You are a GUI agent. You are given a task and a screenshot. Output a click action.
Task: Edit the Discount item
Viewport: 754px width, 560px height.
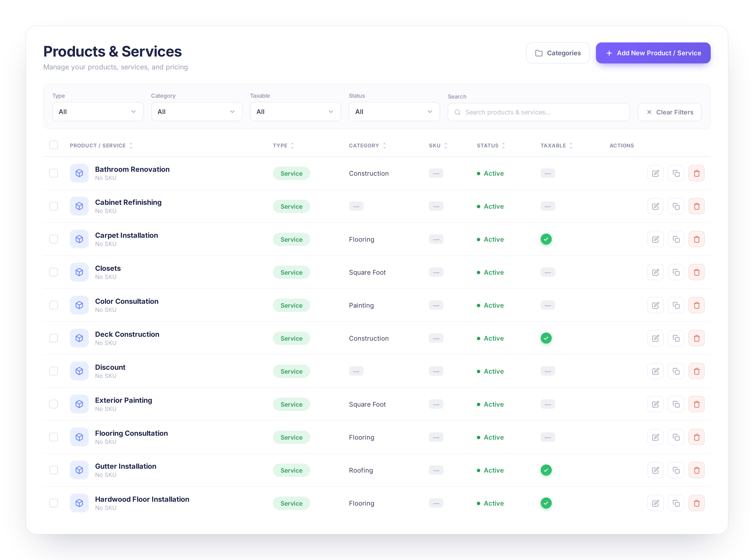click(x=655, y=371)
